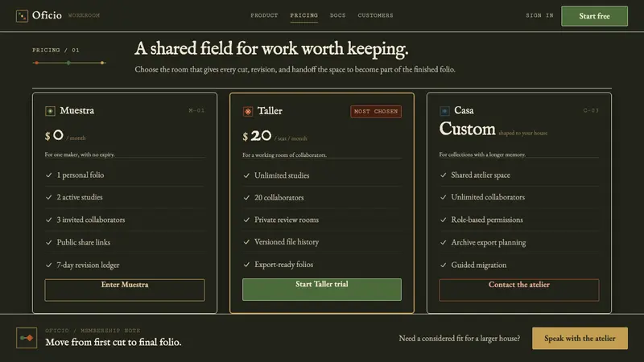Click the Start Taller trial button
The width and height of the screenshot is (644, 362).
pos(322,290)
